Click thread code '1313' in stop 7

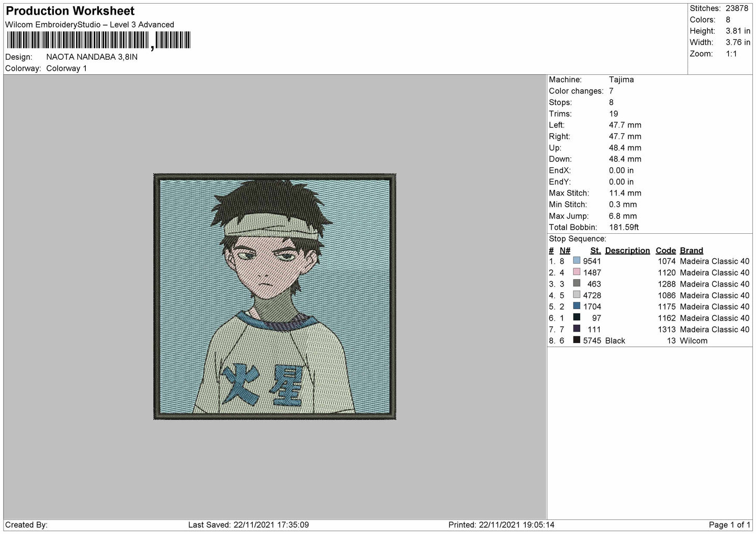tap(667, 330)
